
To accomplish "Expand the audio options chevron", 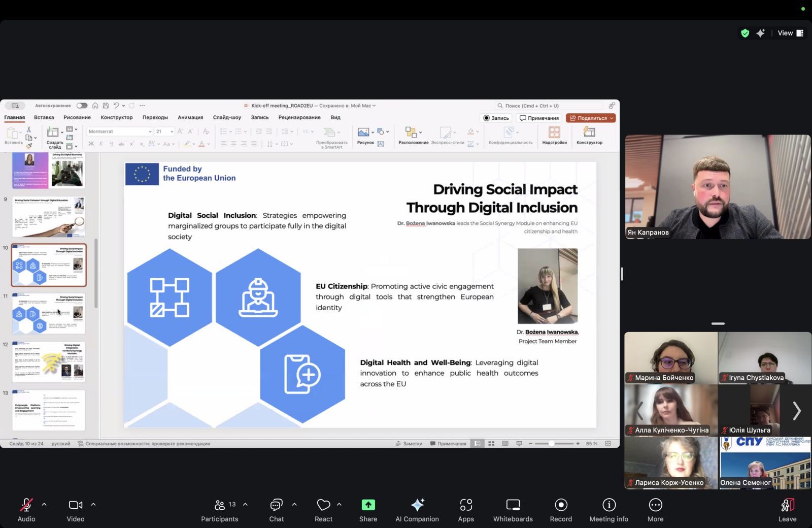I will point(44,505).
